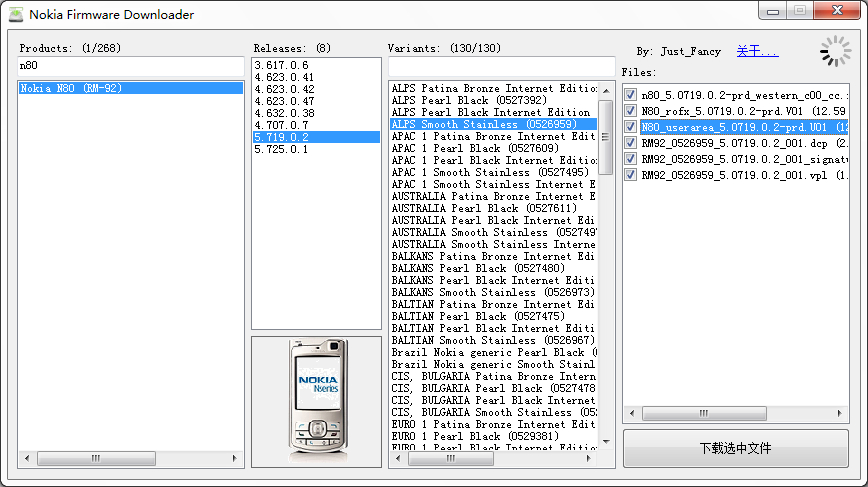Image resolution: width=868 pixels, height=487 pixels.
Task: Click Products list scroll right arrow
Action: click(234, 458)
